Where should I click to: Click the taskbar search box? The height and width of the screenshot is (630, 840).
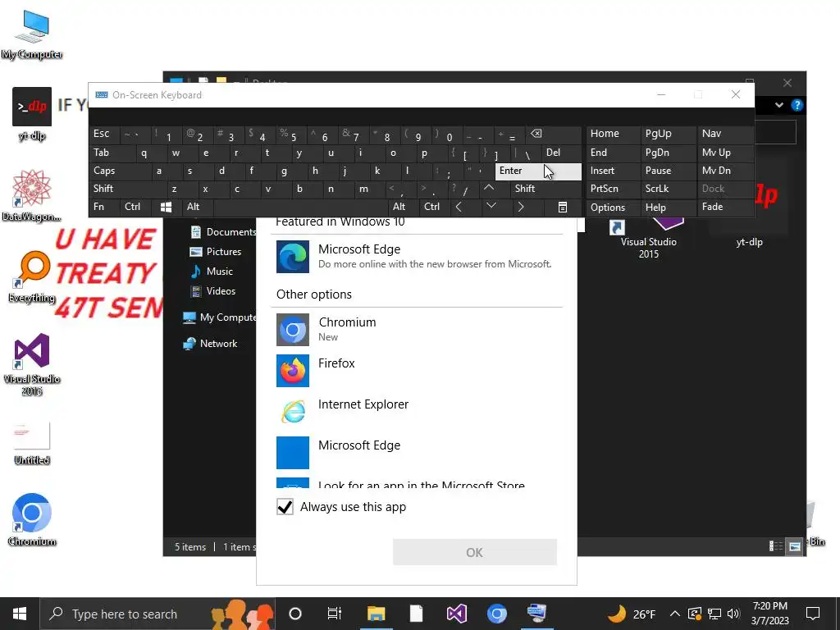click(x=157, y=614)
